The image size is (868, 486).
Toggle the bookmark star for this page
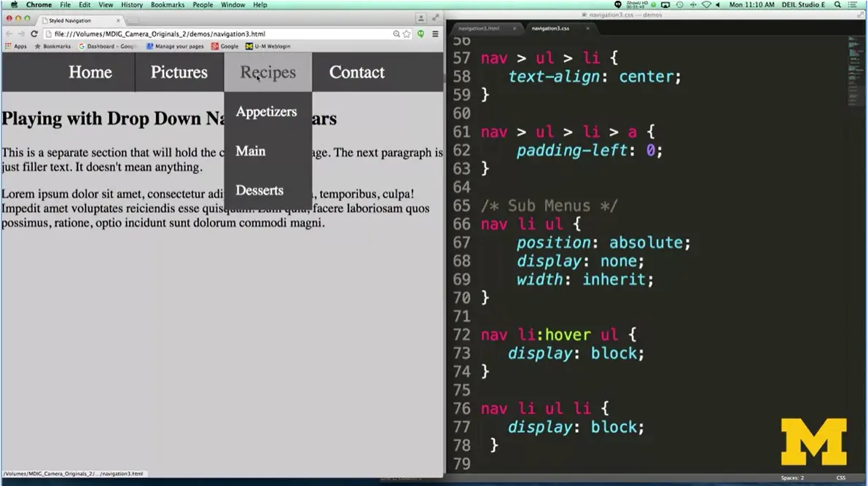(406, 34)
